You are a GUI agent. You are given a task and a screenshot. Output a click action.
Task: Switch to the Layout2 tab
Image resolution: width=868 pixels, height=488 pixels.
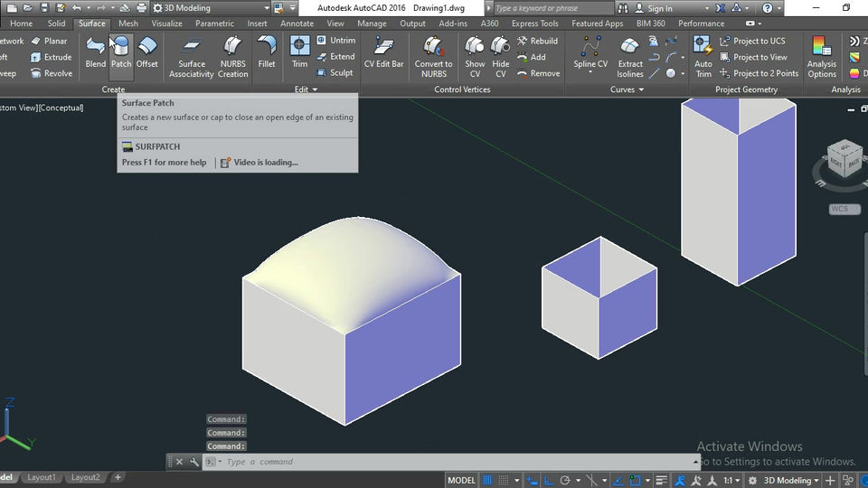(x=85, y=477)
